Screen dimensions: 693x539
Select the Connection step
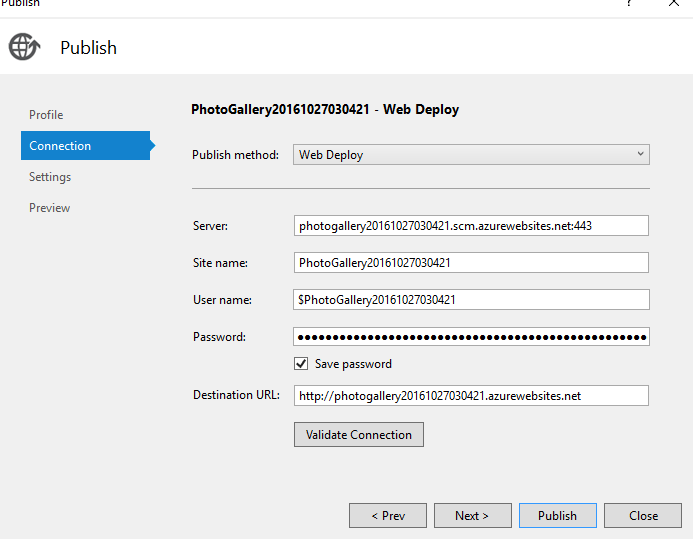(x=86, y=145)
